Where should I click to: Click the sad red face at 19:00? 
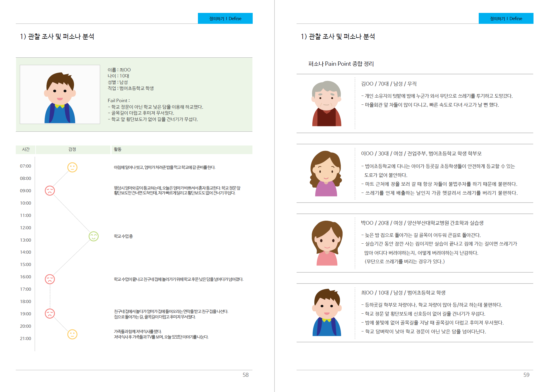tap(50, 313)
